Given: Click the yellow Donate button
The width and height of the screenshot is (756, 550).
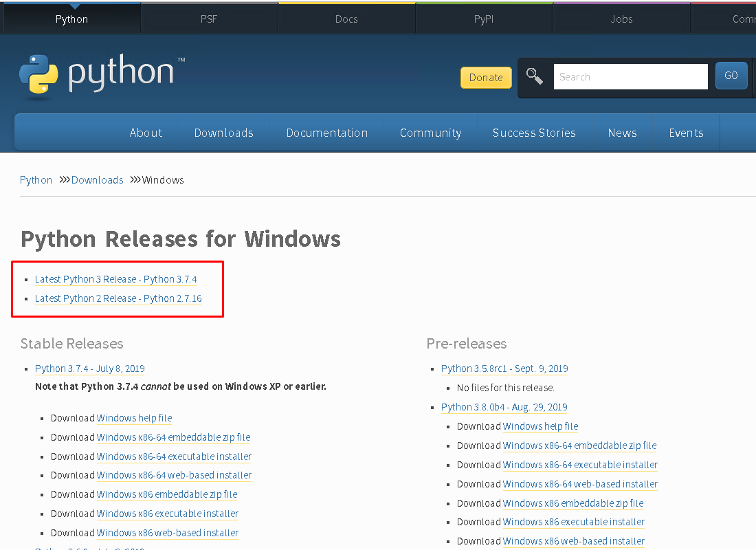Looking at the screenshot, I should click(x=486, y=78).
